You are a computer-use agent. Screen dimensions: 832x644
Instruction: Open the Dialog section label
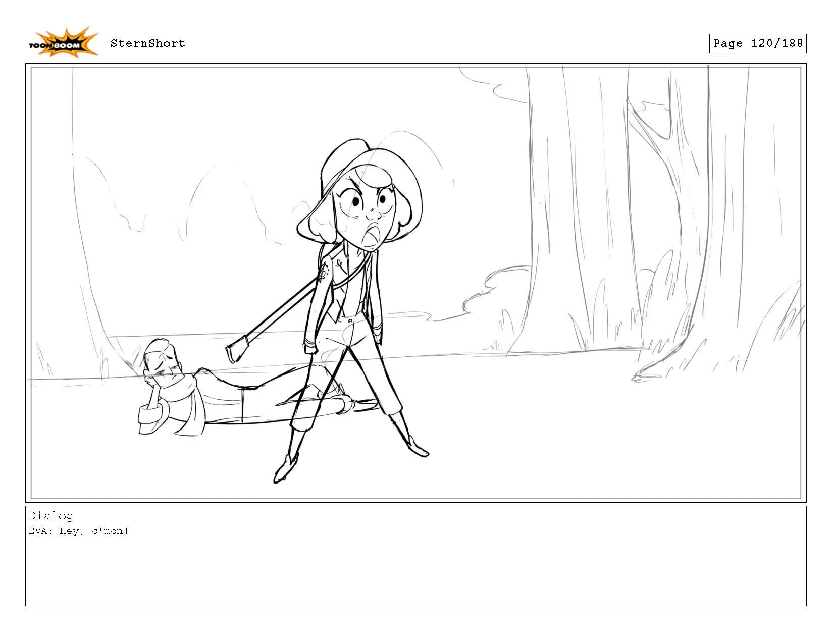[50, 516]
